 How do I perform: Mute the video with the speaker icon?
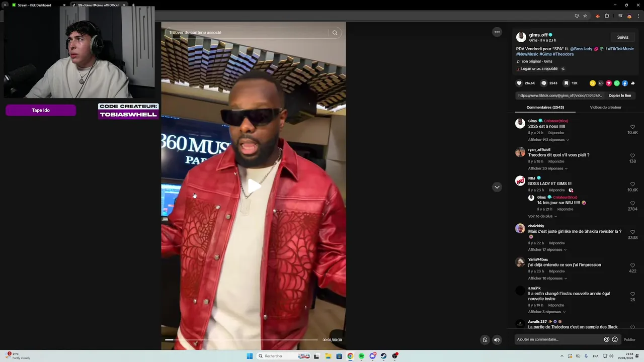pos(497,340)
